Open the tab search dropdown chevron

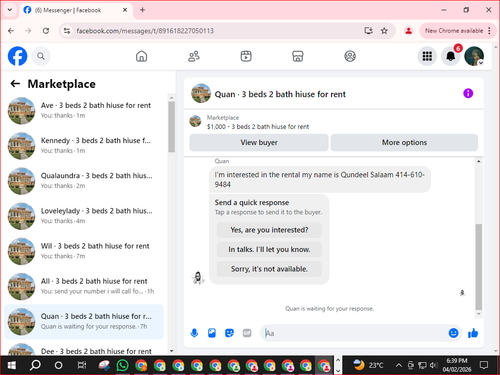[10, 10]
